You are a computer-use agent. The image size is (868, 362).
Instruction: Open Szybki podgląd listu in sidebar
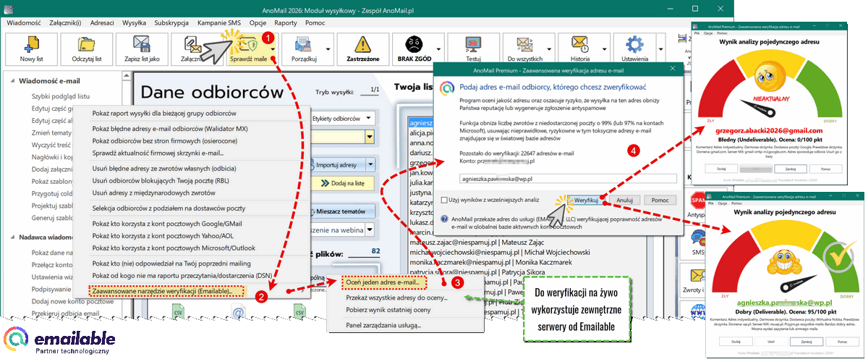pyautogui.click(x=61, y=97)
